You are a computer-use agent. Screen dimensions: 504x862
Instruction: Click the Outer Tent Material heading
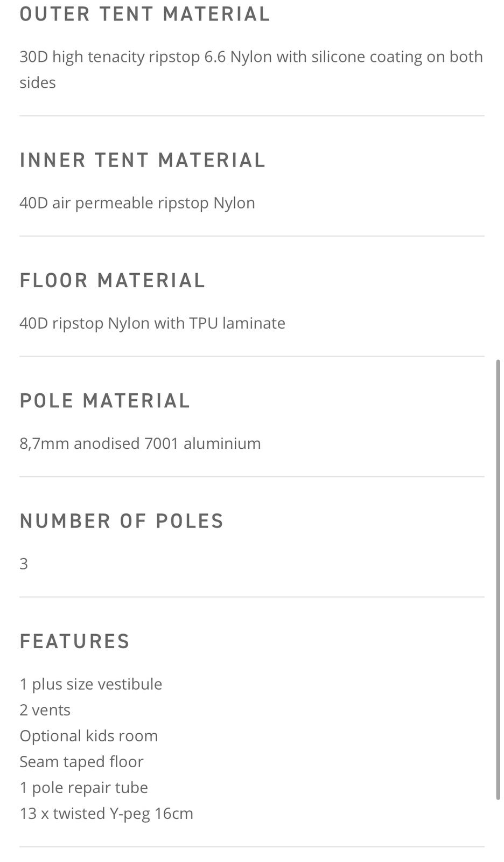[x=144, y=15]
